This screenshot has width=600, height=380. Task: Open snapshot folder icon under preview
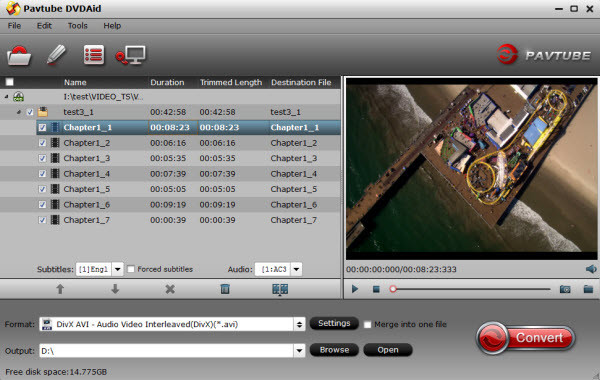[x=589, y=289]
